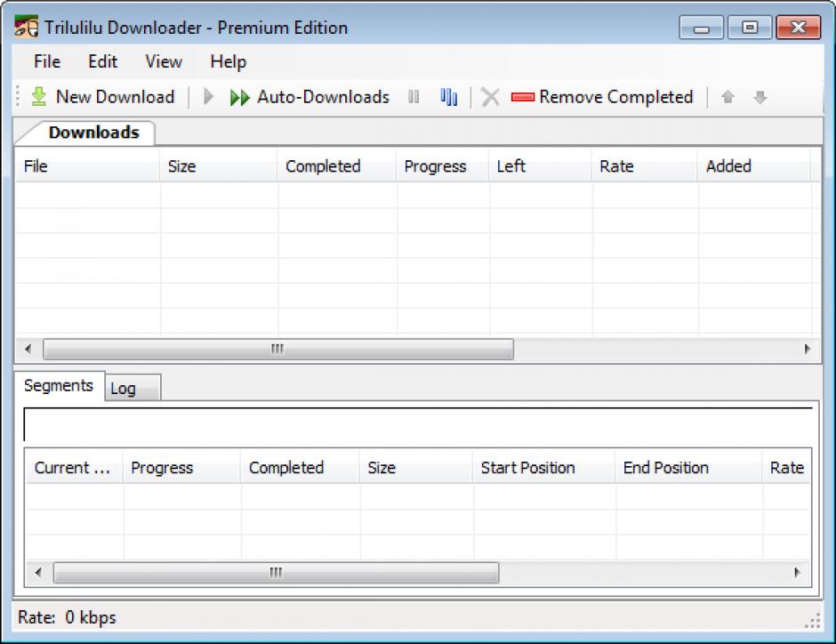The width and height of the screenshot is (836, 644).
Task: Maximize the Trilulilu Downloader window
Action: click(x=750, y=28)
